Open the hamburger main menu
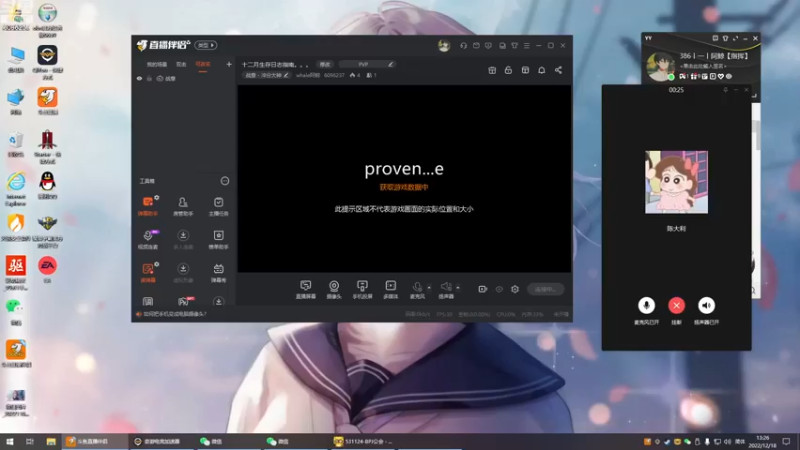Screen dimensions: 800x450 527,45
